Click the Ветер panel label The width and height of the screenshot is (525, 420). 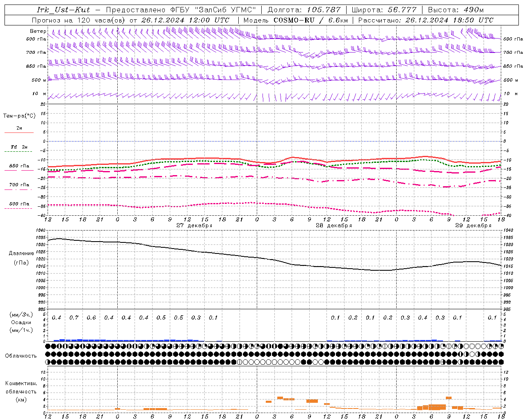pyautogui.click(x=38, y=31)
